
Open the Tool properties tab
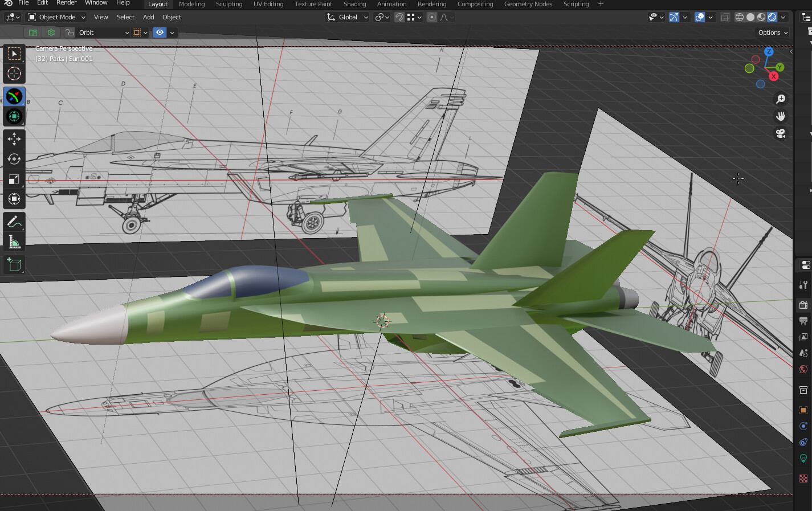[803, 284]
